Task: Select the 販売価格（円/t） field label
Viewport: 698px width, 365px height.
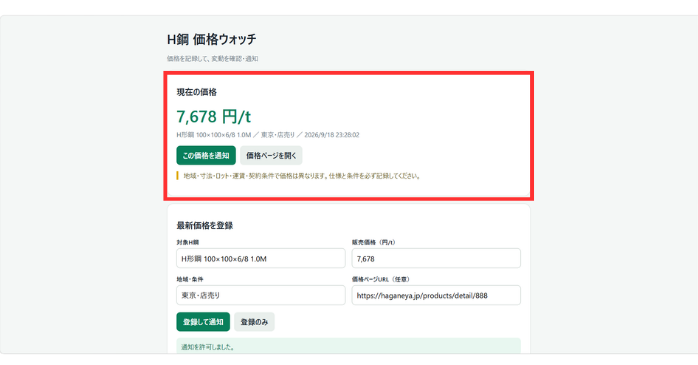Action: click(x=373, y=242)
